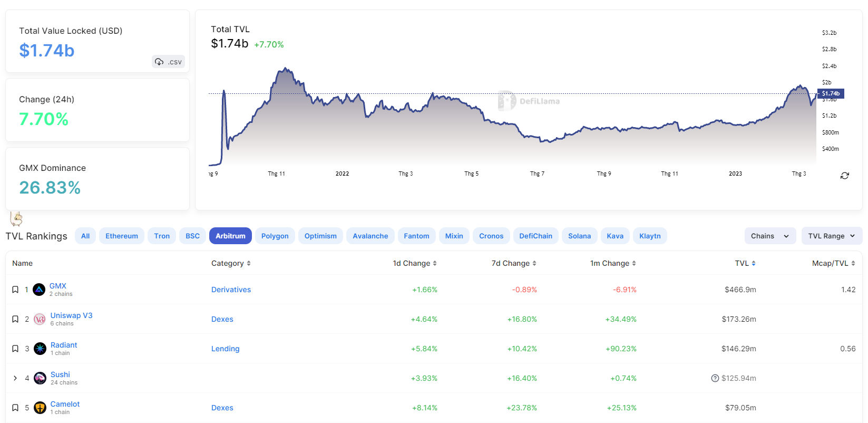Click the Total TVL +7.70% change label
Screen dimensions: 868x423
(x=269, y=44)
